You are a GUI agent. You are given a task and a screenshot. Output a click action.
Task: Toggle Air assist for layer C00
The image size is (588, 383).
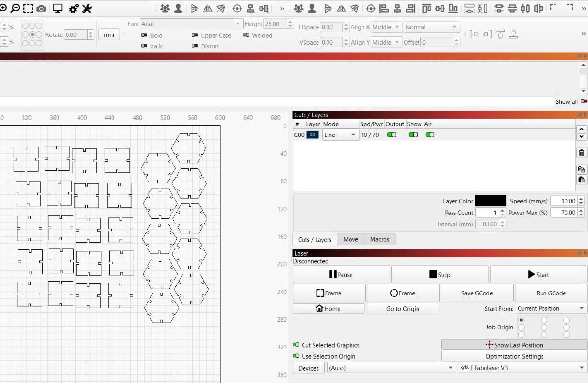tap(430, 135)
